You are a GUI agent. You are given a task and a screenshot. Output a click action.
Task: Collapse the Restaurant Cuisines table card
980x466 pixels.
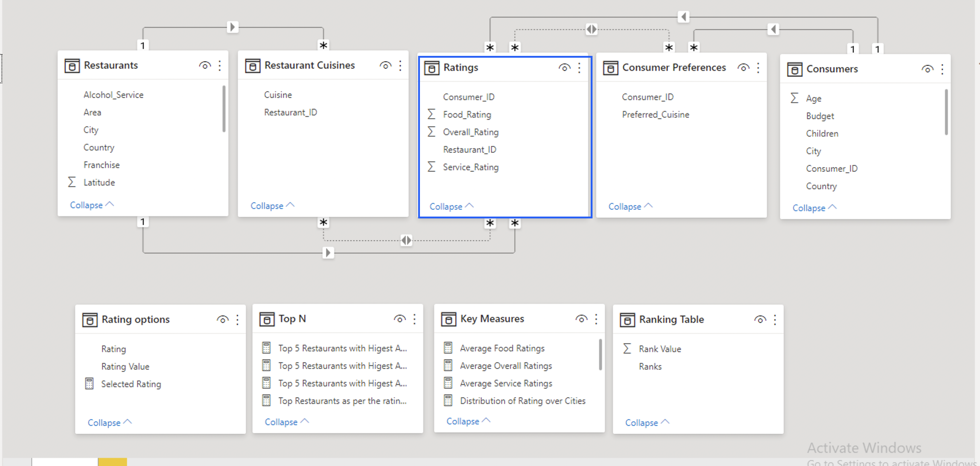coord(273,206)
